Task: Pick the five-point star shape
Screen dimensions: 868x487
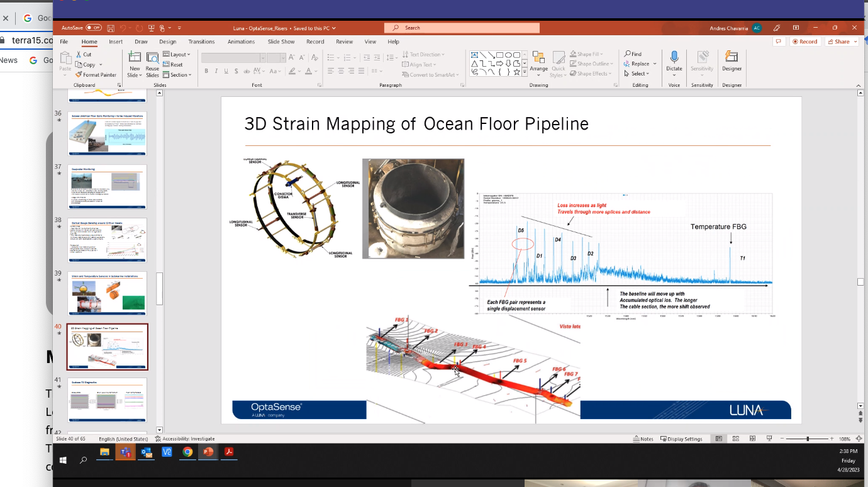Action: (x=516, y=72)
